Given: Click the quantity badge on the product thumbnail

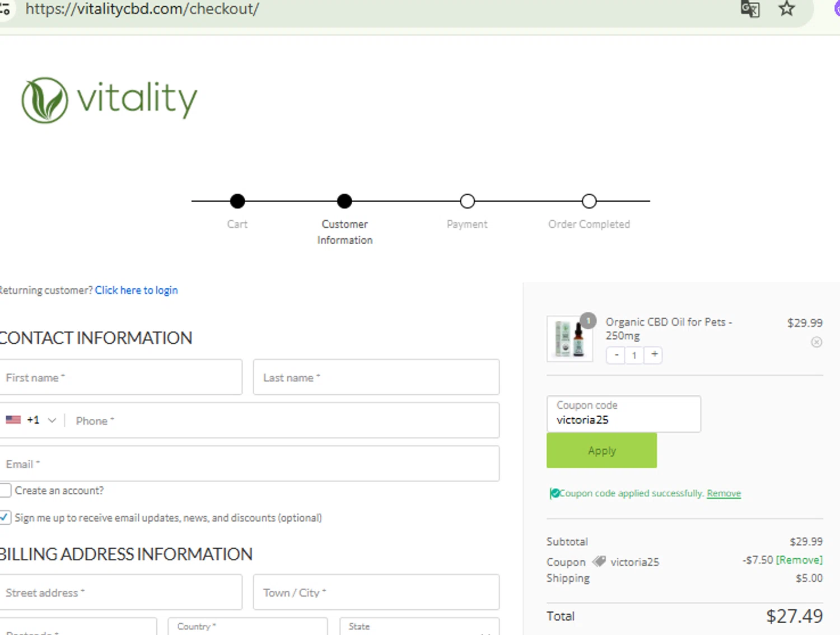Looking at the screenshot, I should pyautogui.click(x=588, y=321).
